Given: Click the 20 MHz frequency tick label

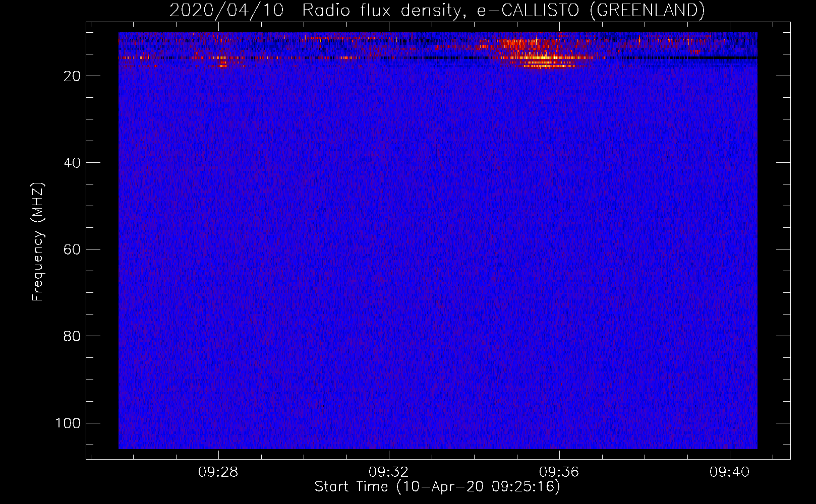Looking at the screenshot, I should point(72,76).
